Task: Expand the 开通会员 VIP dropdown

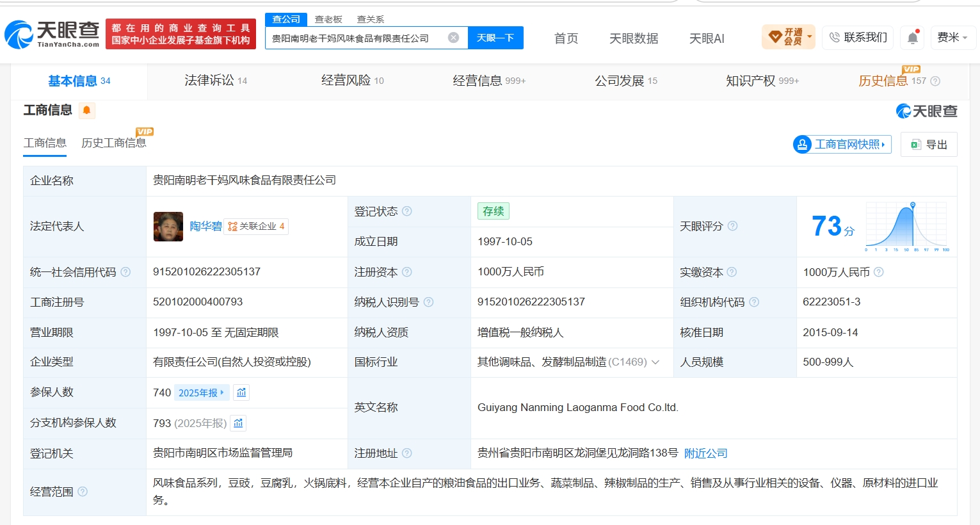Action: [788, 37]
